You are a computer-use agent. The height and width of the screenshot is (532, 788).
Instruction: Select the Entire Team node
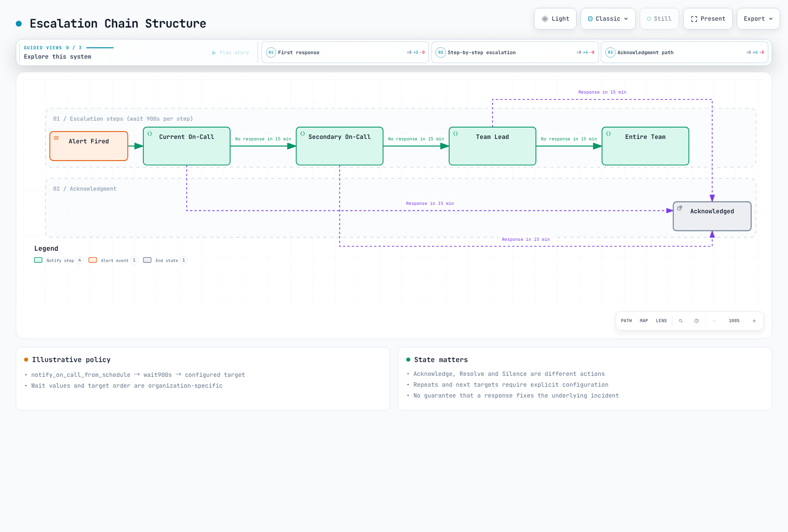pyautogui.click(x=645, y=146)
